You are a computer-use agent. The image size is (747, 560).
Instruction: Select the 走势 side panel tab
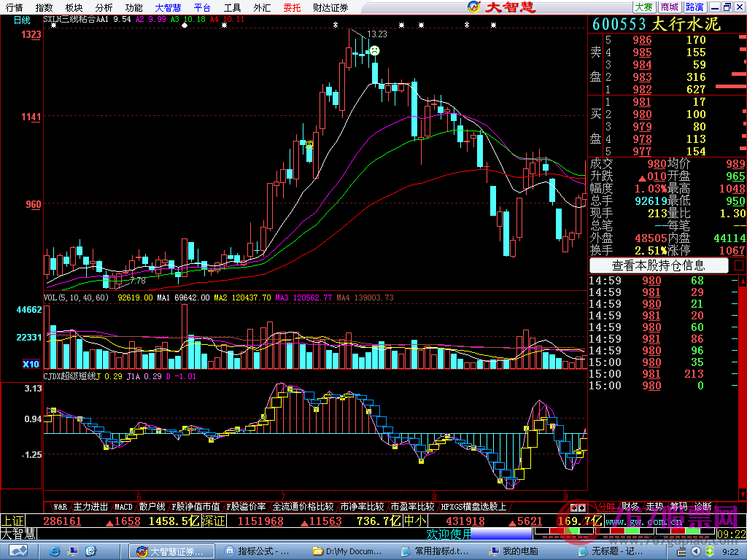pos(654,507)
